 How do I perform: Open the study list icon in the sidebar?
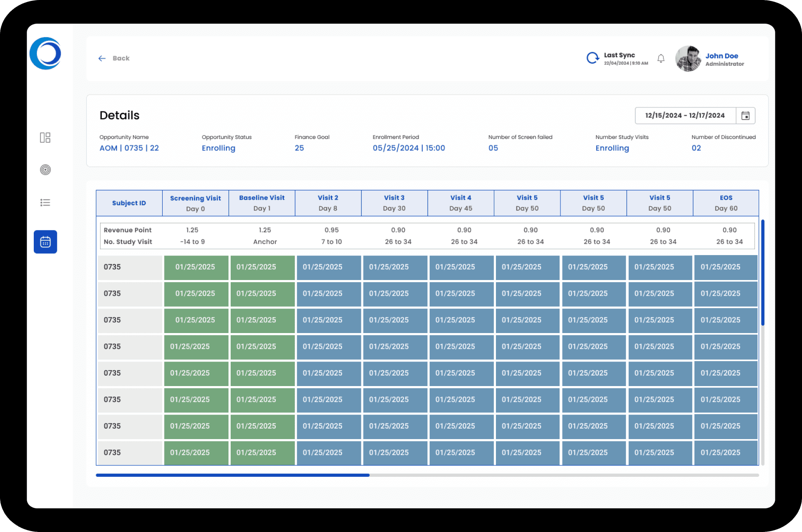(x=45, y=202)
